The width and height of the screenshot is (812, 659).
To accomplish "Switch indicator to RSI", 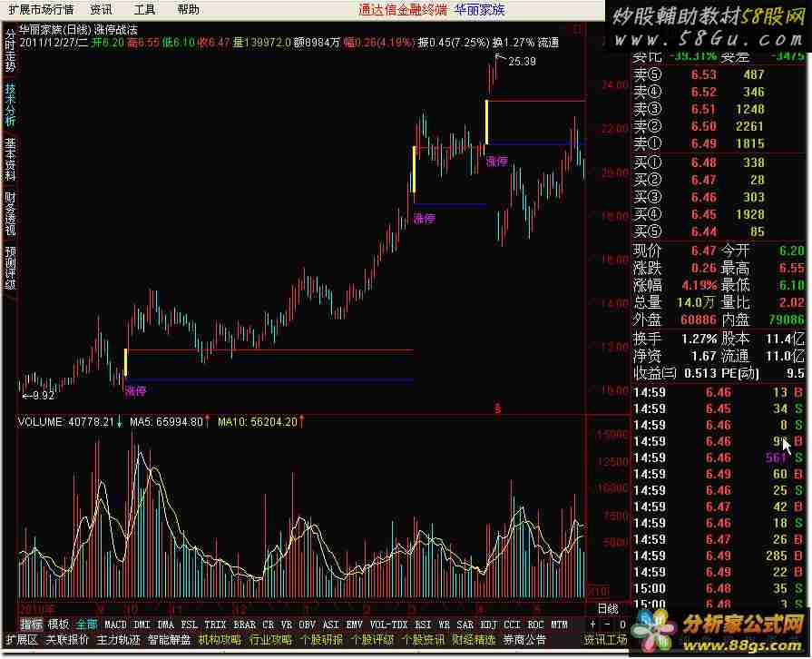I will coord(423,625).
